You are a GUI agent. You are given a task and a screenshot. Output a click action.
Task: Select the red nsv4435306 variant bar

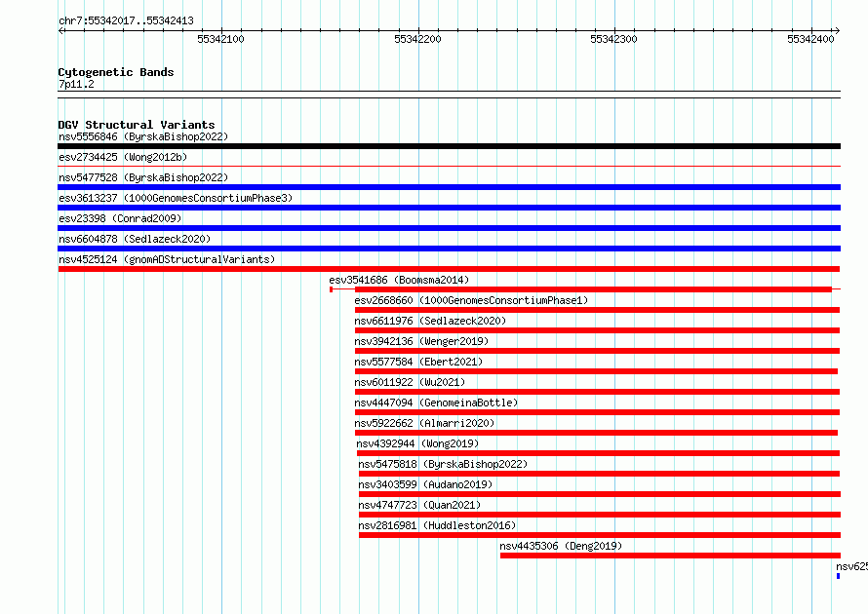pos(670,556)
